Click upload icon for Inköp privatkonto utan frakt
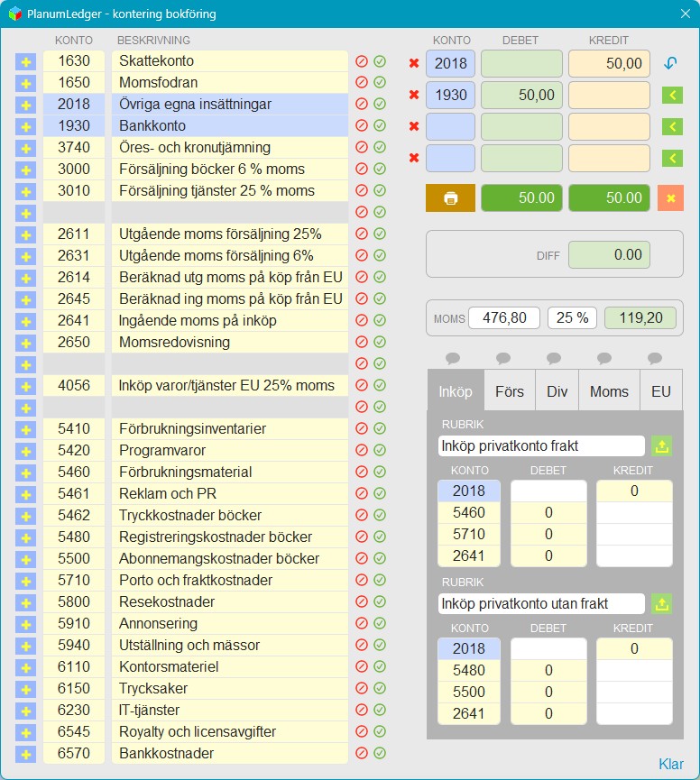700x780 pixels. pos(662,603)
